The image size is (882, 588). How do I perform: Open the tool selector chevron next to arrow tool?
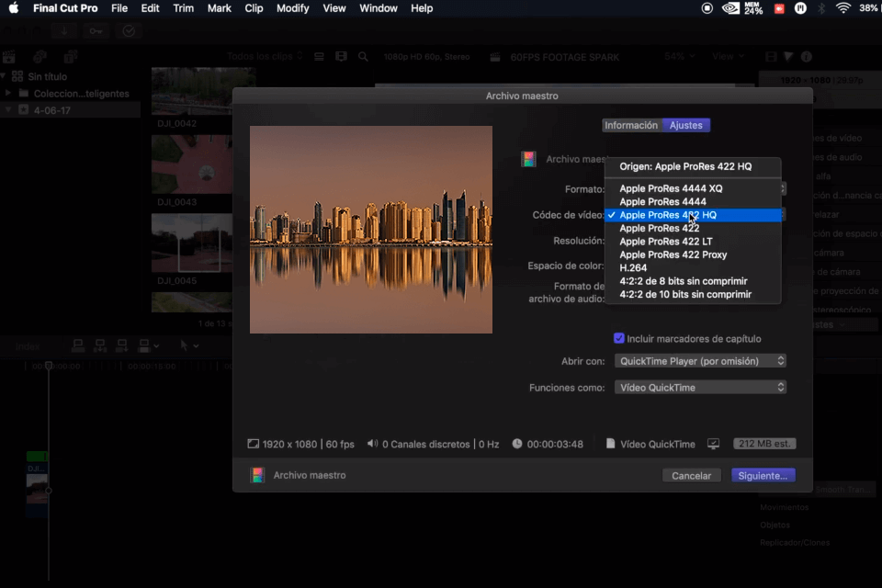[x=196, y=346]
